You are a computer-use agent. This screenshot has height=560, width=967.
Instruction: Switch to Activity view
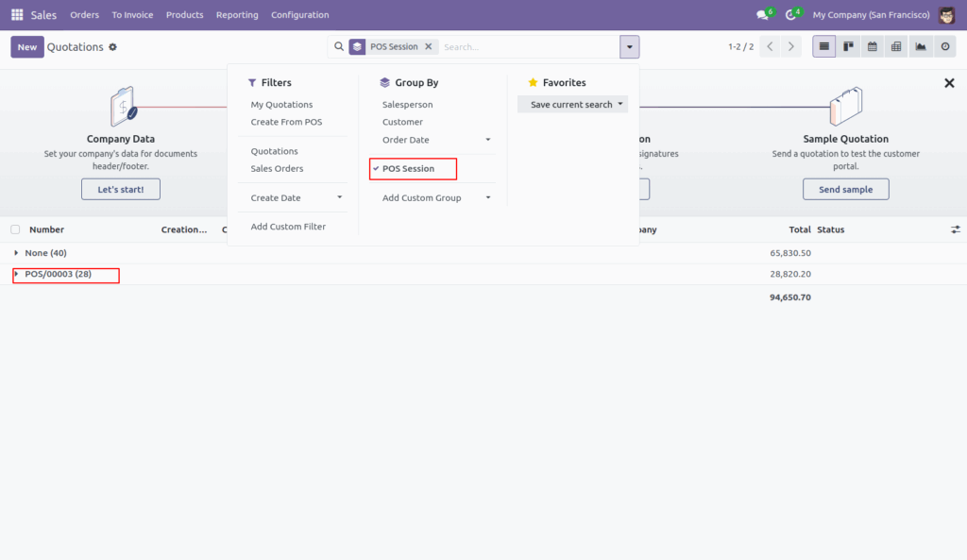[x=944, y=46]
